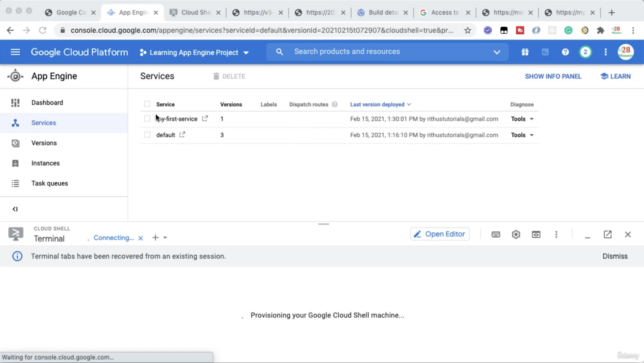Open the Chrome extensions puzzle icon
Screen dimensions: 644x363
(x=600, y=30)
